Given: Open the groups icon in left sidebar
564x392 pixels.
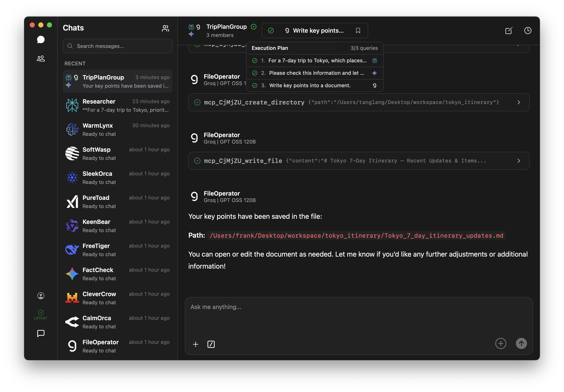Looking at the screenshot, I should (41, 58).
